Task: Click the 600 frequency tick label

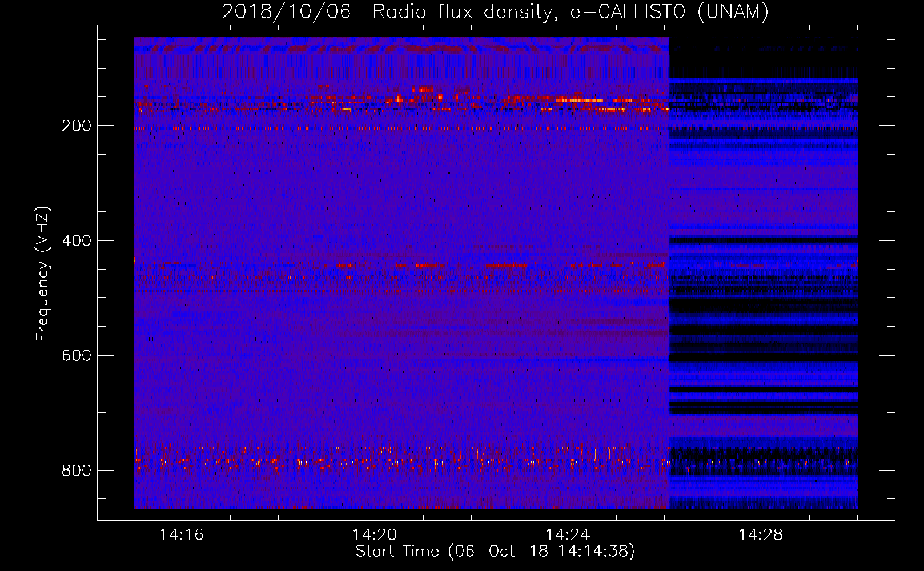Action: (77, 355)
